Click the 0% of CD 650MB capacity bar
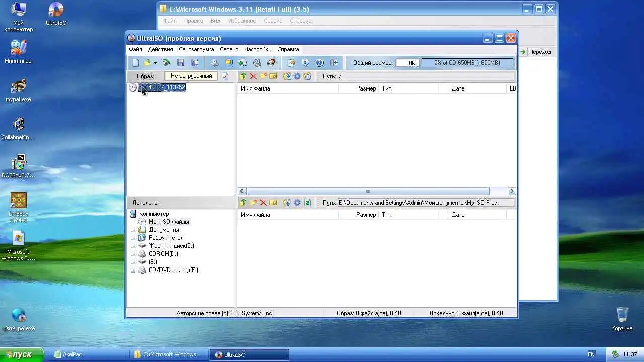The width and height of the screenshot is (644, 362). (467, 63)
